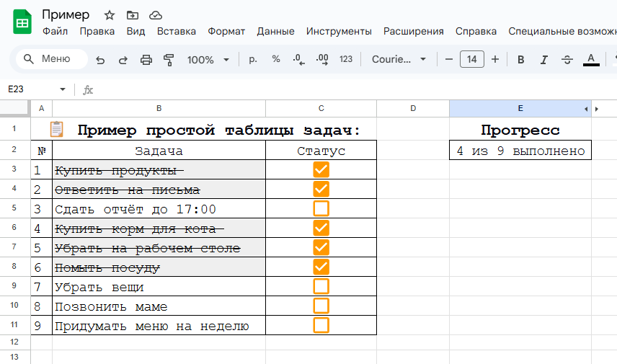The width and height of the screenshot is (617, 364).
Task: Select row 5 header
Action: [14, 208]
